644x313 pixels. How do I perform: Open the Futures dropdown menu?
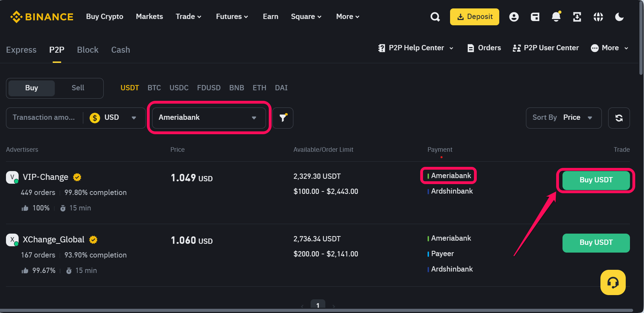point(232,17)
